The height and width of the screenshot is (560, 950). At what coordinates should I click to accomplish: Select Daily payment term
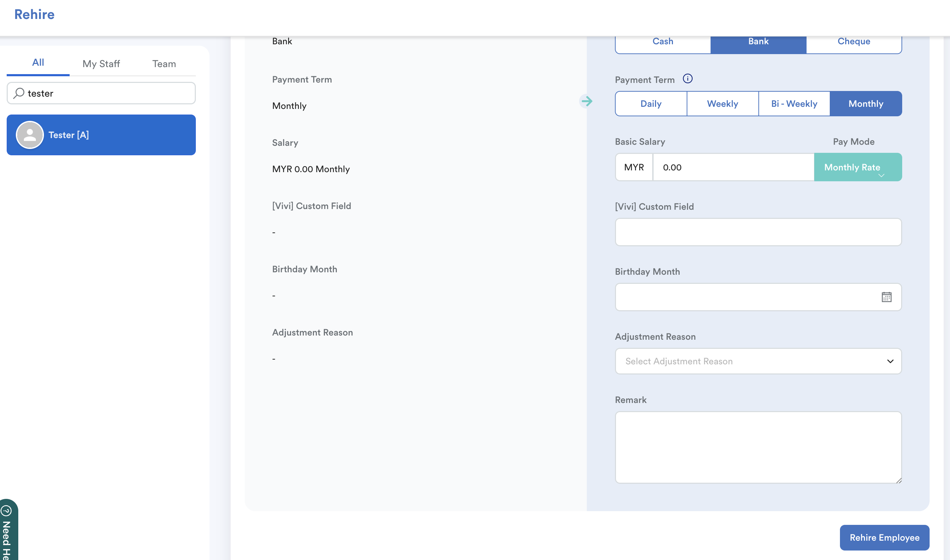(x=650, y=104)
